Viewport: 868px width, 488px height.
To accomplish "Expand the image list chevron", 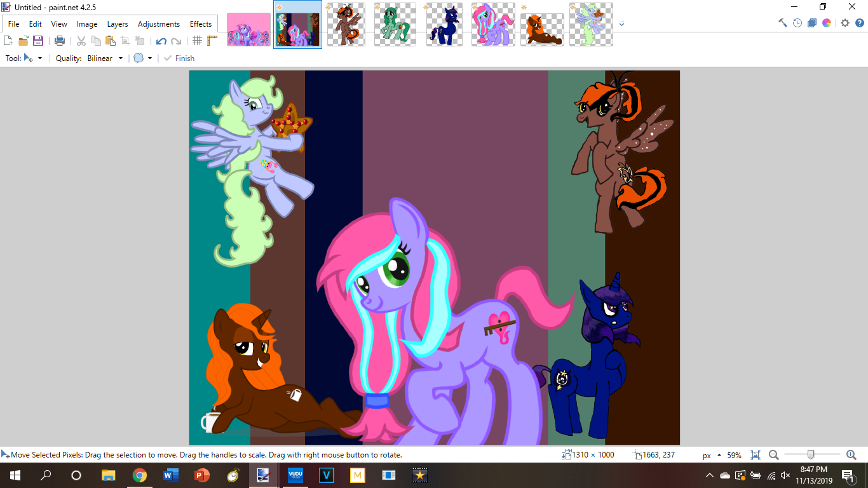I will (621, 24).
